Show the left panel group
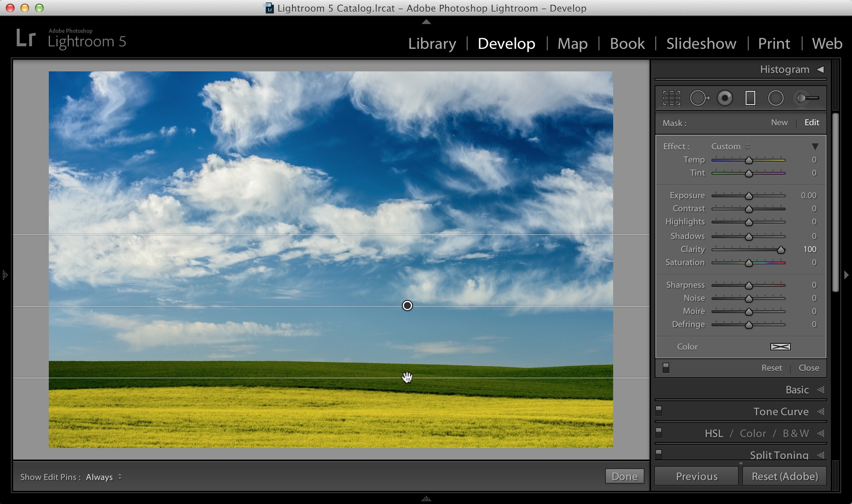Viewport: 852px width, 504px height. click(x=5, y=275)
